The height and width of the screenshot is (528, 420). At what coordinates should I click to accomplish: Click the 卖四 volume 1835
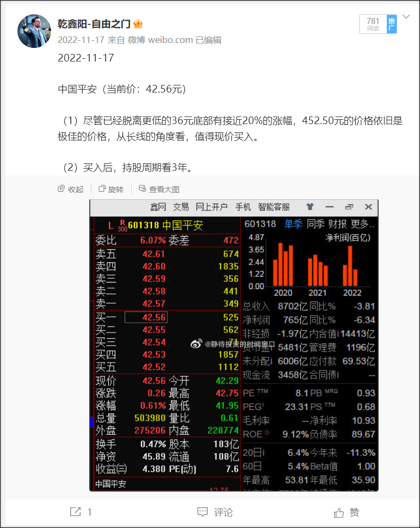(x=228, y=266)
